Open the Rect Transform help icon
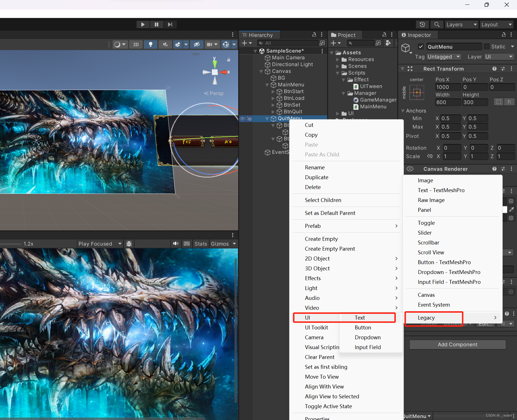Viewport: 517px width, 420px height. coord(494,69)
